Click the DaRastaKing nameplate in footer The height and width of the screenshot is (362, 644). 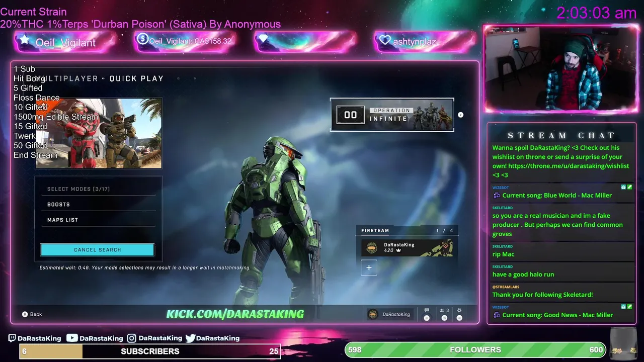point(390,314)
